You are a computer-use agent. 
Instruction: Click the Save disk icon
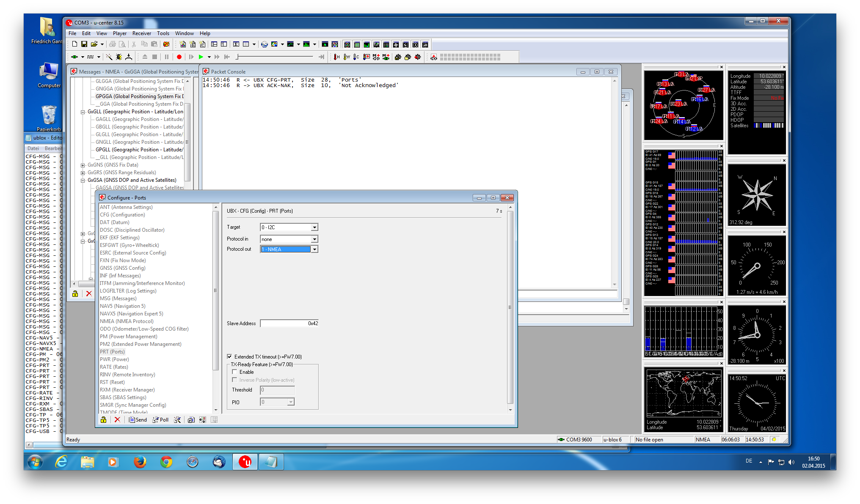(x=84, y=44)
